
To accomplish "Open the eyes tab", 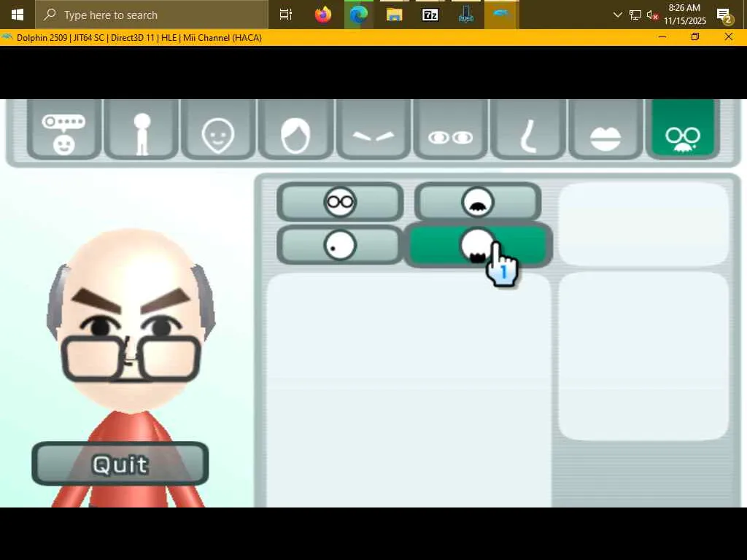I will (x=451, y=128).
